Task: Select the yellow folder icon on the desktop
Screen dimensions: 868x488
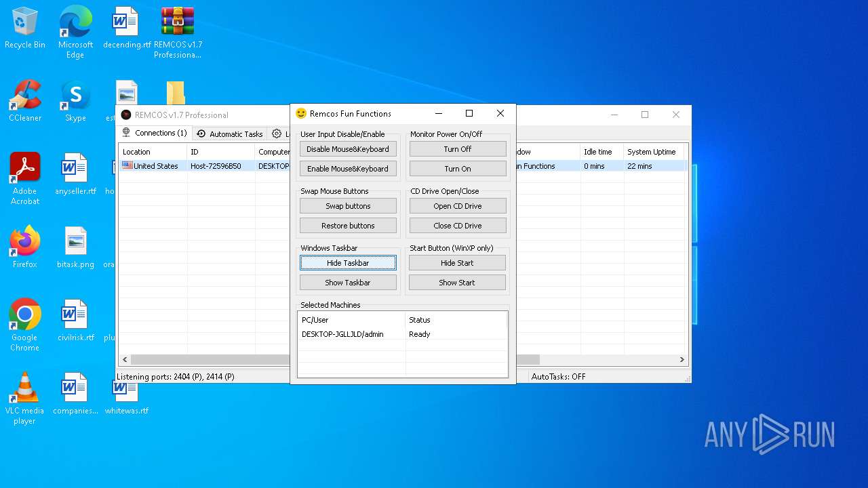Action: (176, 93)
